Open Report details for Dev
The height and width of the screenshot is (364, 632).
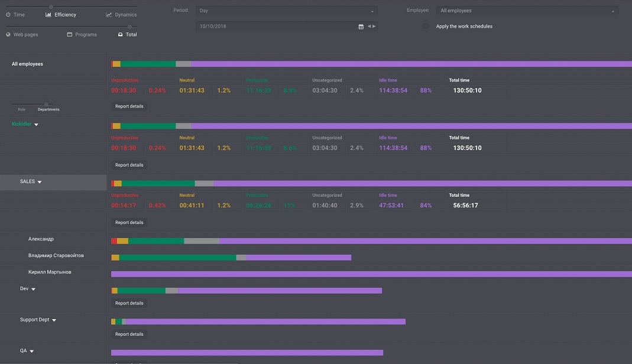[x=129, y=303]
